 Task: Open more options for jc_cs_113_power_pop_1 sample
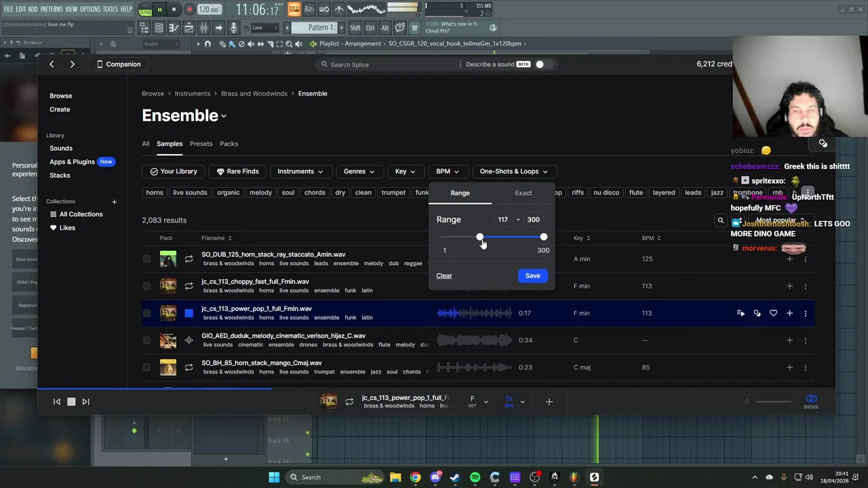point(806,313)
